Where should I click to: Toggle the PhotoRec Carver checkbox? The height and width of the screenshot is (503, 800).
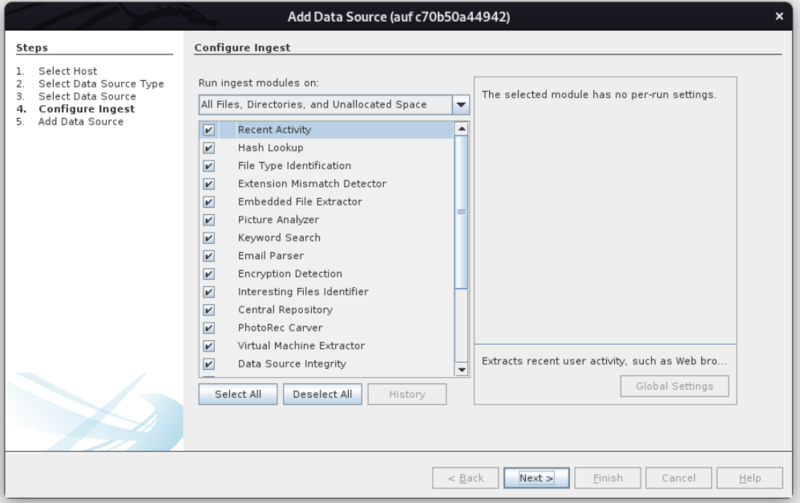(x=209, y=328)
